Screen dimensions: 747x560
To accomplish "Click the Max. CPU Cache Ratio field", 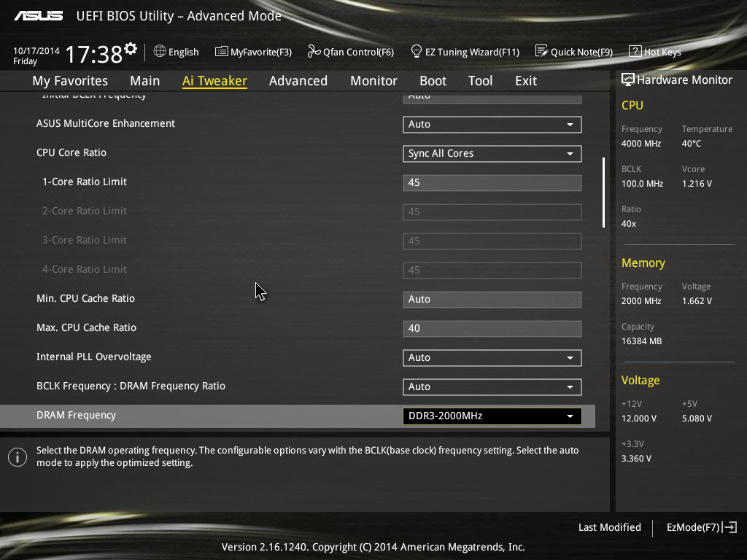I will click(492, 329).
